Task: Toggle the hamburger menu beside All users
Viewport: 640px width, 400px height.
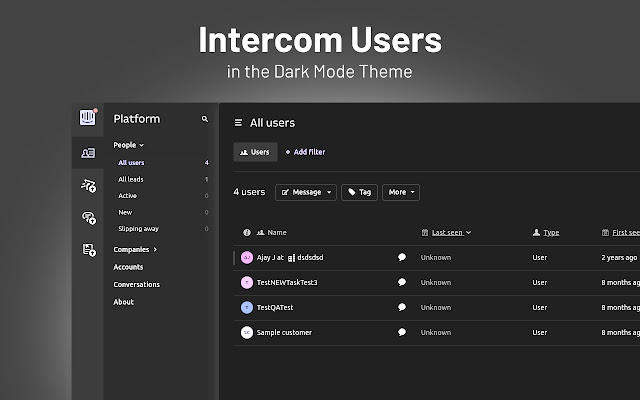Action: tap(238, 122)
